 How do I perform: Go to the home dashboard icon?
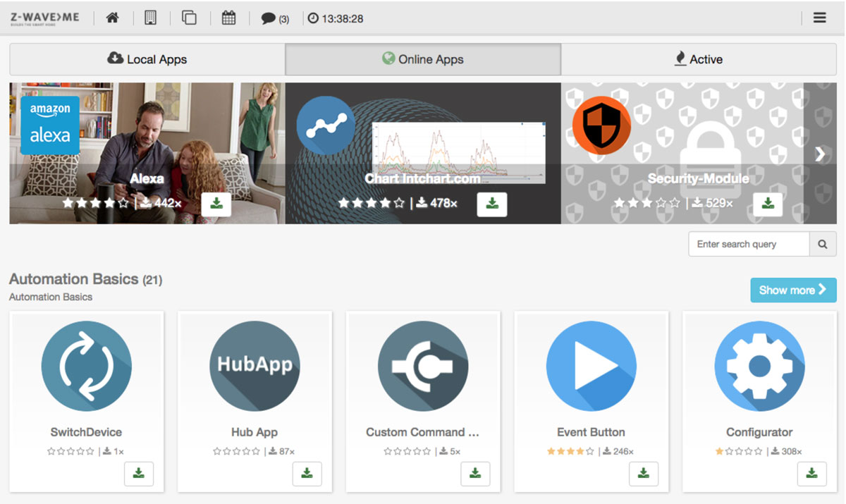112,18
